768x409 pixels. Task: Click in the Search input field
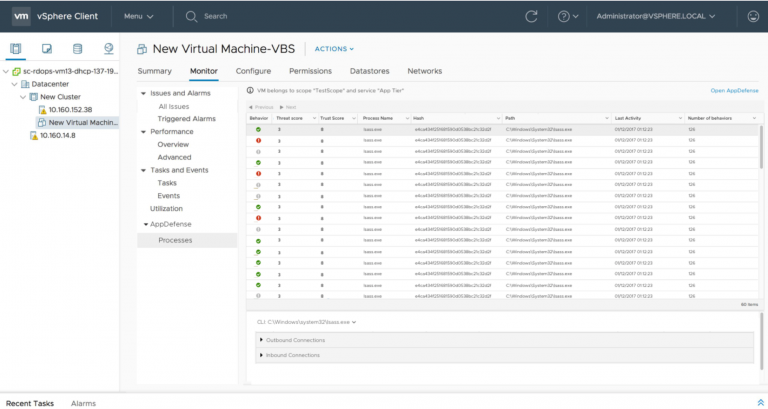click(216, 16)
